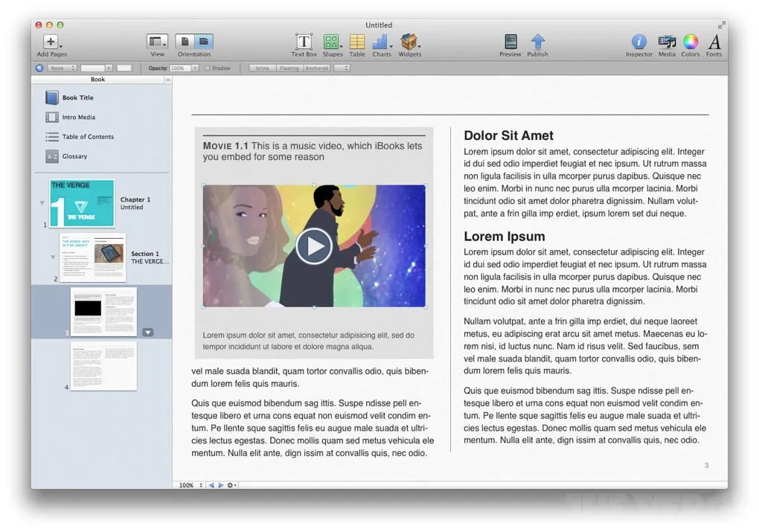Viewport: 759px width, 532px height.
Task: Click the page number 3 footer
Action: tap(706, 465)
